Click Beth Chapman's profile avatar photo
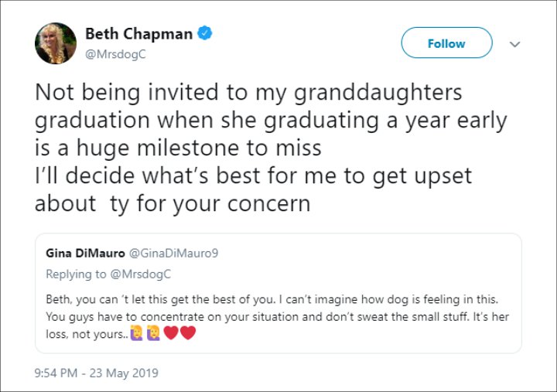The image size is (557, 392). click(56, 43)
